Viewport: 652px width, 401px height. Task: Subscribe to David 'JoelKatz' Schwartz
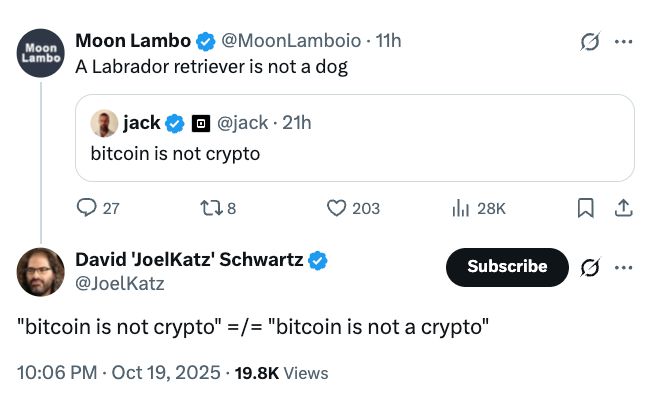[x=507, y=267]
